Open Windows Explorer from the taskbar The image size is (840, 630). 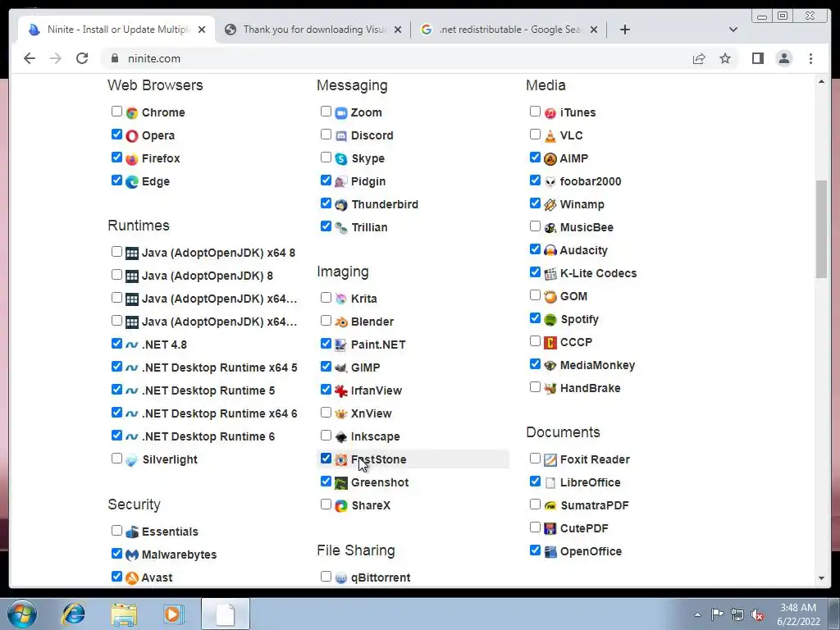click(x=124, y=614)
